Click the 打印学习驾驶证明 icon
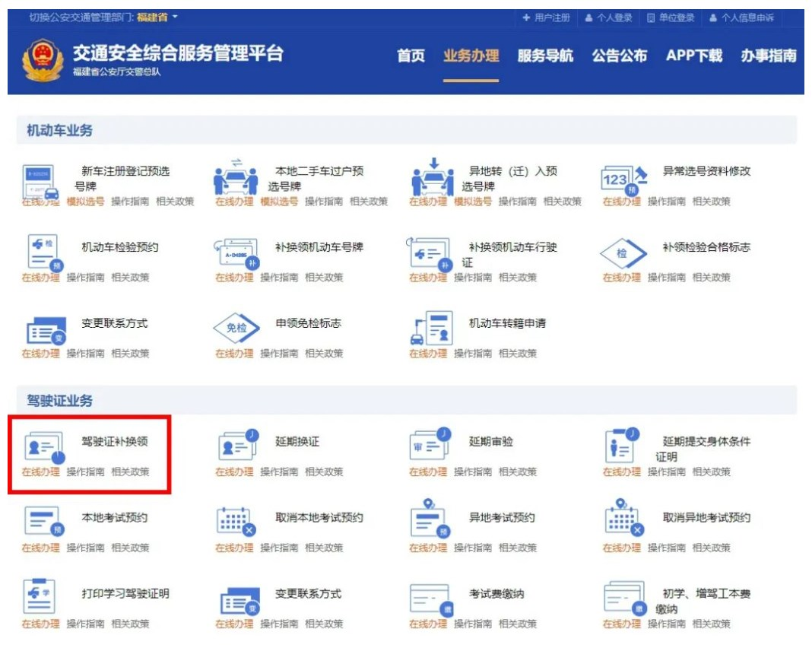The height and width of the screenshot is (651, 812). point(40,598)
